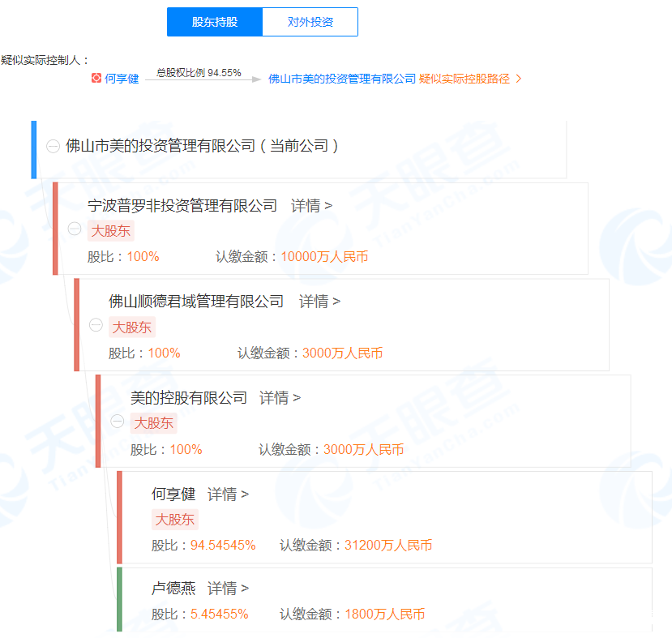Click 100% share ratio of 美的控股有限公司
This screenshot has width=672, height=638.
[186, 449]
